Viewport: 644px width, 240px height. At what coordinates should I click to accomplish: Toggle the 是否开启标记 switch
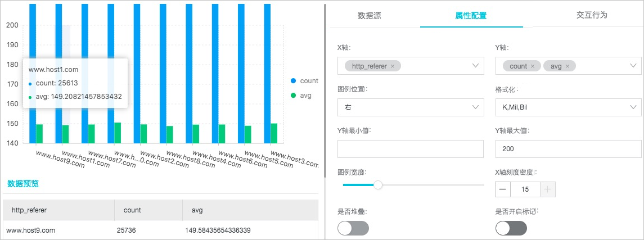click(511, 228)
